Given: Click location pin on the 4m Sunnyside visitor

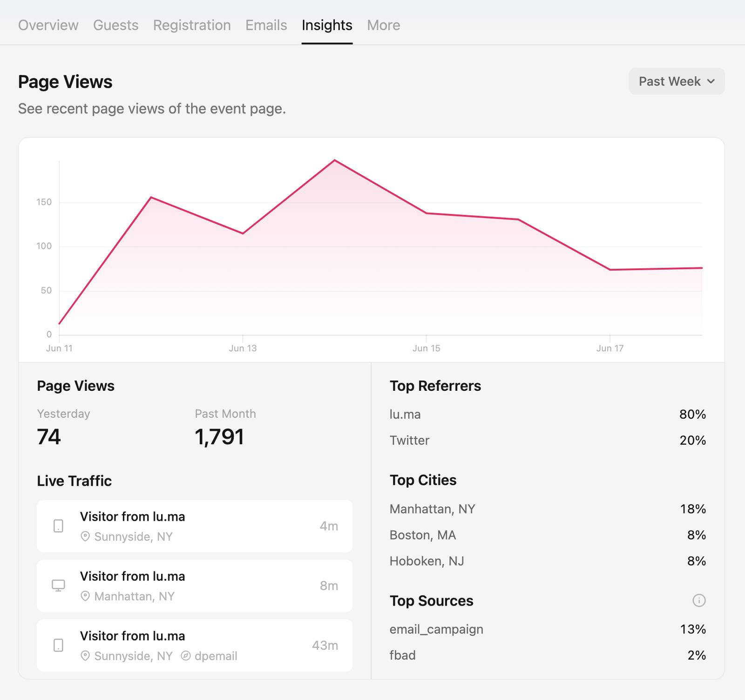Looking at the screenshot, I should [85, 537].
